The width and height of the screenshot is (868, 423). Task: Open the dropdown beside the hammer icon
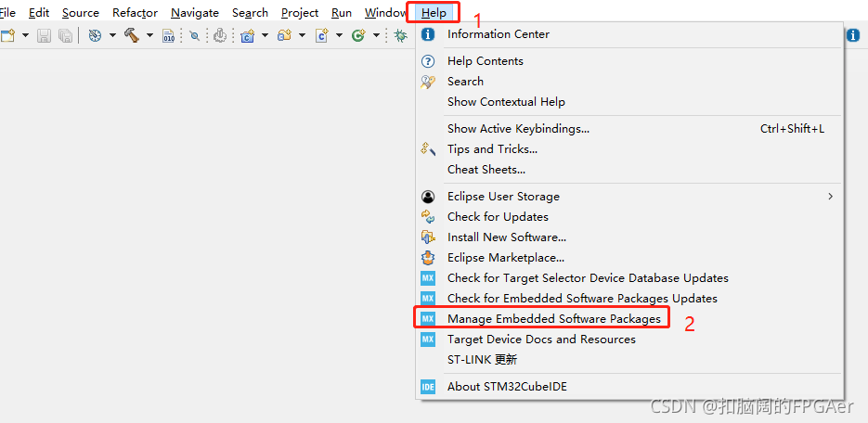(149, 36)
